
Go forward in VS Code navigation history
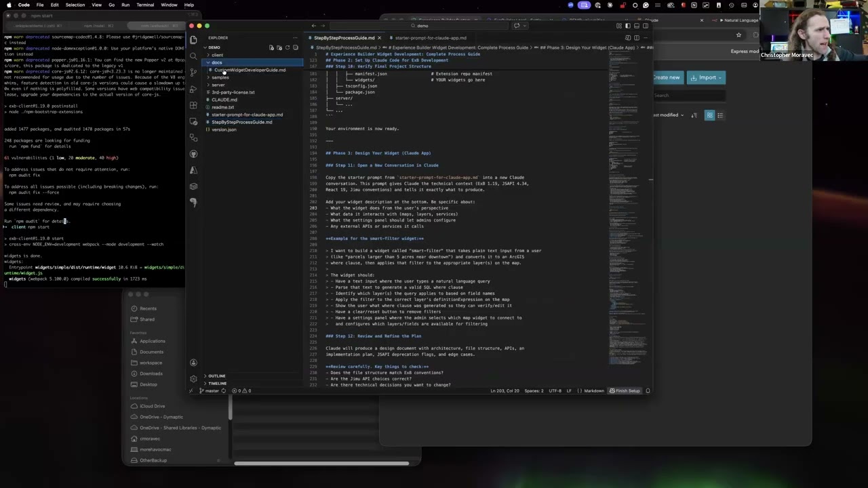click(322, 26)
